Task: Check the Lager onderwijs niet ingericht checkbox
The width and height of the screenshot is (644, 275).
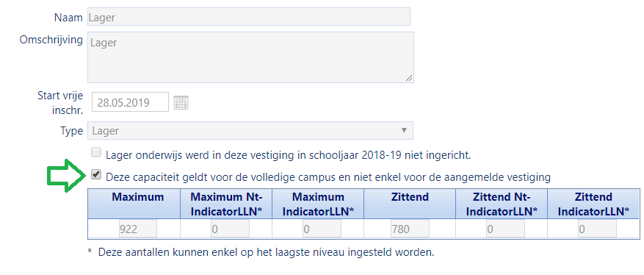Action: (x=95, y=153)
